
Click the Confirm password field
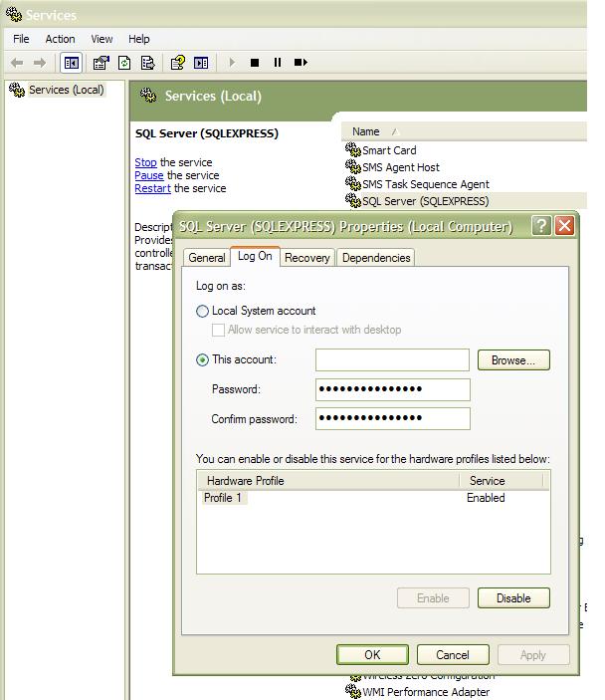point(393,418)
